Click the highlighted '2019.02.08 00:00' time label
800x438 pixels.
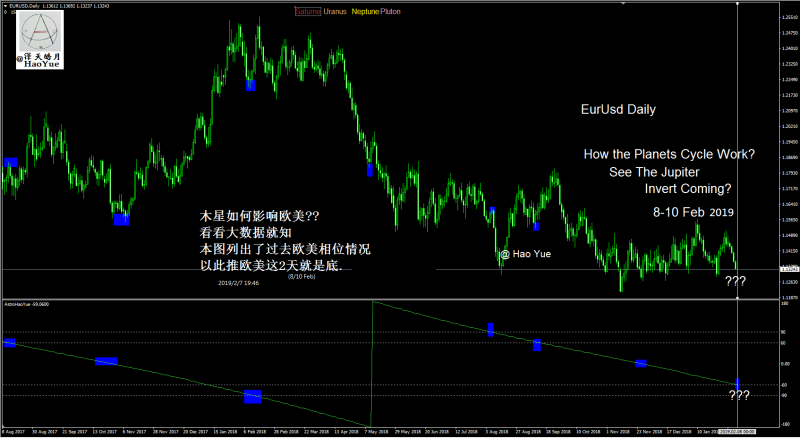point(738,432)
